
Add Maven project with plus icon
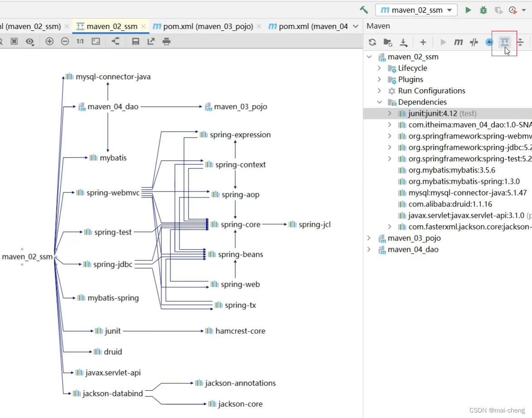tap(423, 42)
